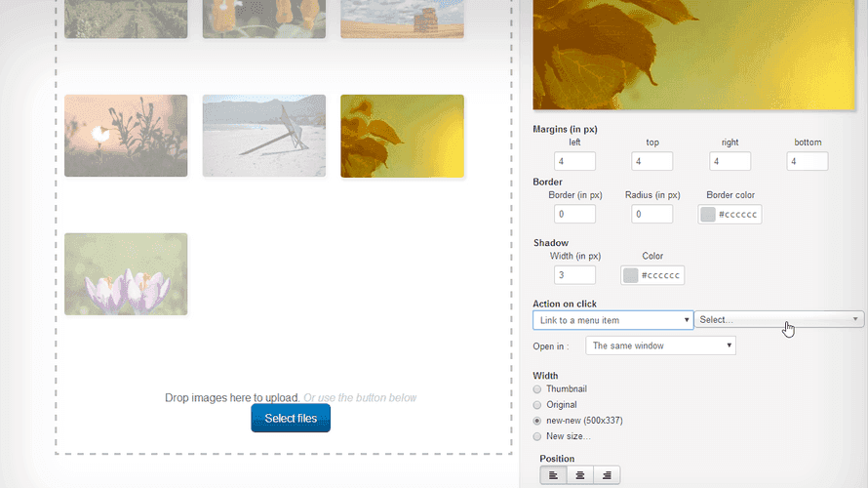This screenshot has height=488, width=868.
Task: Click the left margin input field
Action: [x=574, y=161]
